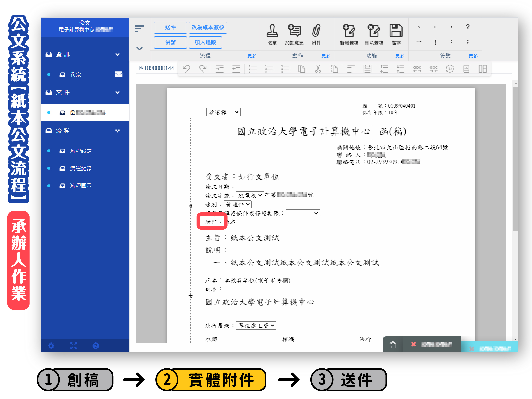Click the hamburger menu icon above ribbon chevron
This screenshot has width=532, height=399.
tap(139, 28)
